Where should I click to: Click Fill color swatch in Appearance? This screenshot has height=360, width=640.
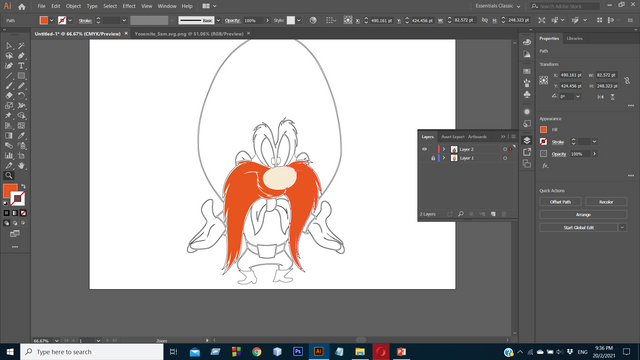tap(543, 129)
